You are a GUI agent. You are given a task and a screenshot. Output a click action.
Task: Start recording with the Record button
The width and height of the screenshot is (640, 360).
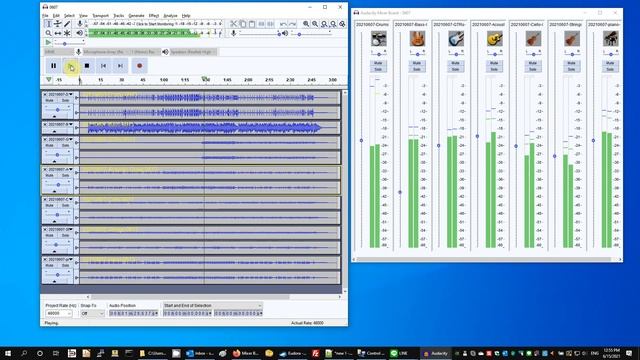[x=140, y=66]
